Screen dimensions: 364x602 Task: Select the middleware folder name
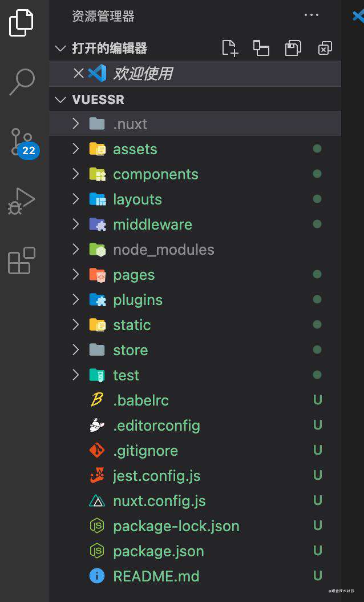pos(153,224)
